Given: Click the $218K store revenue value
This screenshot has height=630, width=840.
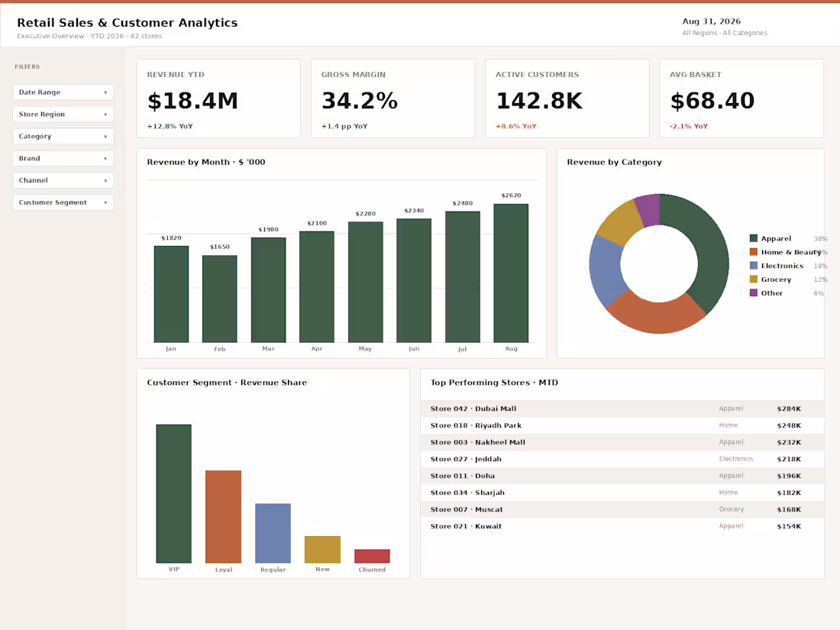Looking at the screenshot, I should (x=789, y=459).
